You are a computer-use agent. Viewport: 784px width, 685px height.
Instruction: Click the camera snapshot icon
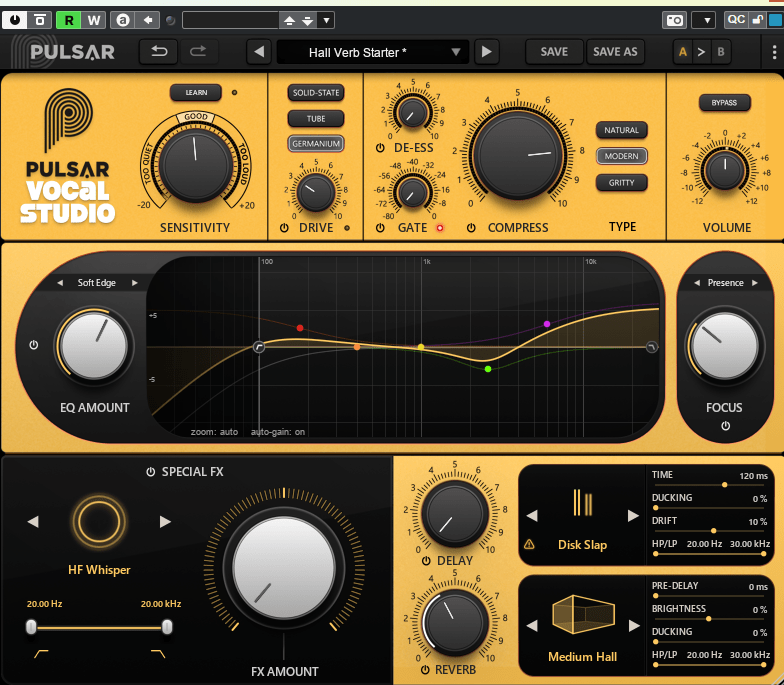point(674,20)
